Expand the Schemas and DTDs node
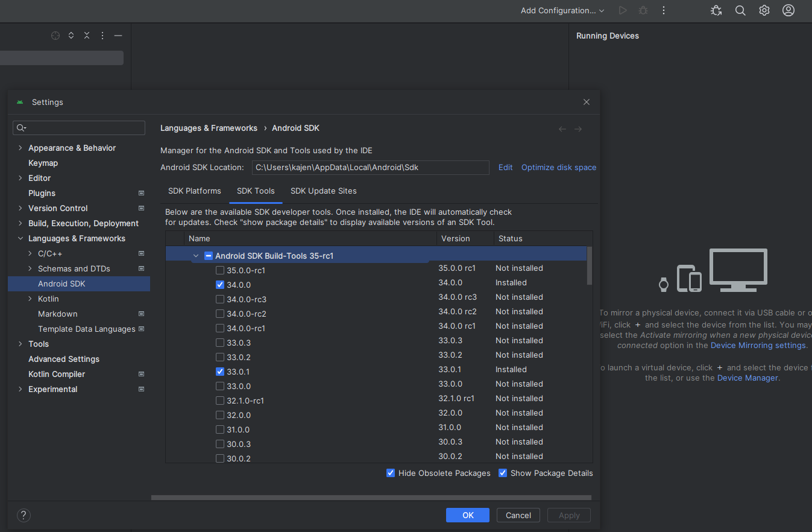The image size is (812, 532). 30,268
